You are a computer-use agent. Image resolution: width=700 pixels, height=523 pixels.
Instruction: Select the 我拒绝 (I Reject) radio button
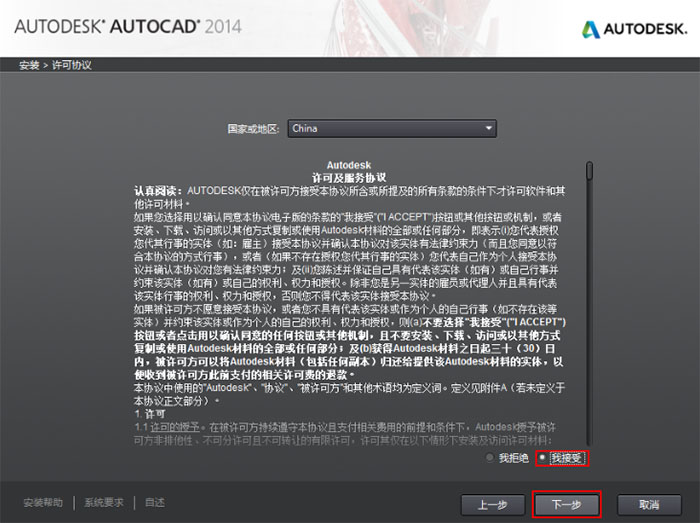coord(490,458)
